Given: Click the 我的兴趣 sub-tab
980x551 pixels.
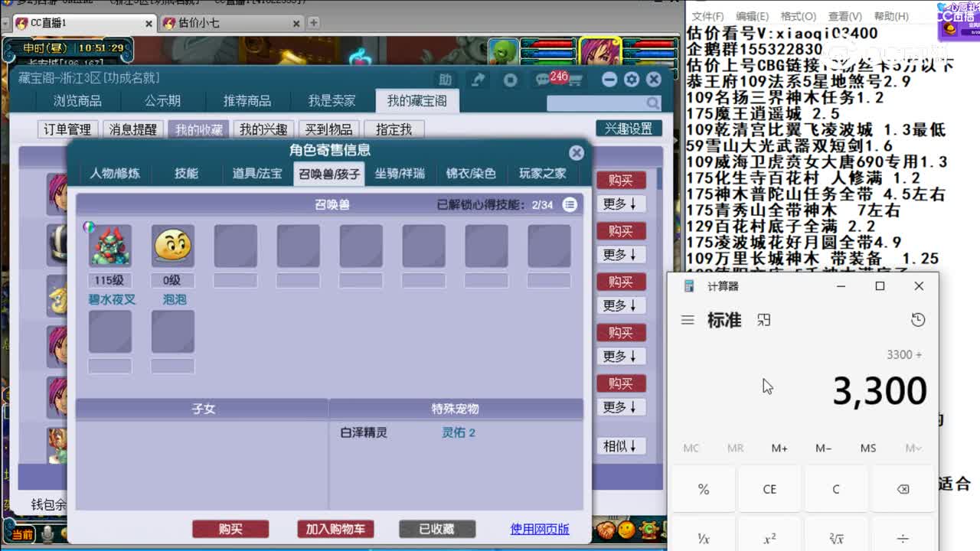Looking at the screenshot, I should [x=263, y=129].
